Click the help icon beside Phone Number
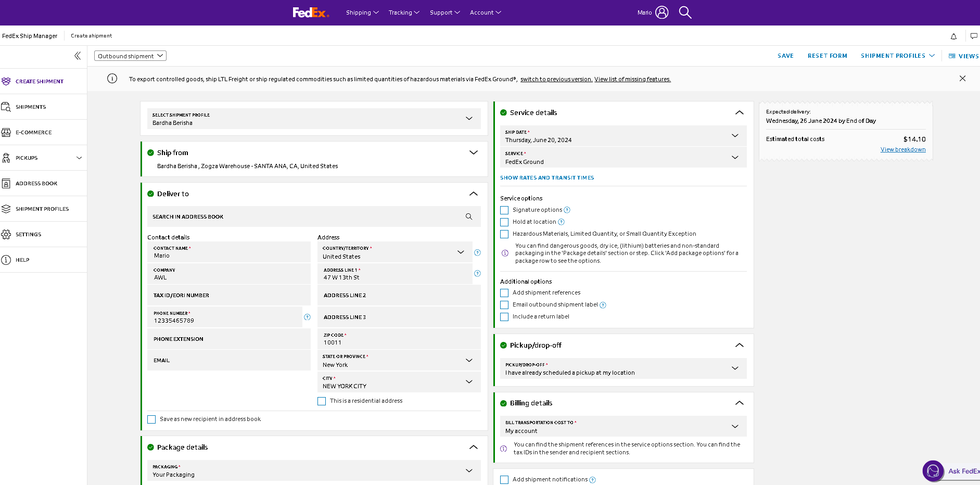 pyautogui.click(x=307, y=317)
